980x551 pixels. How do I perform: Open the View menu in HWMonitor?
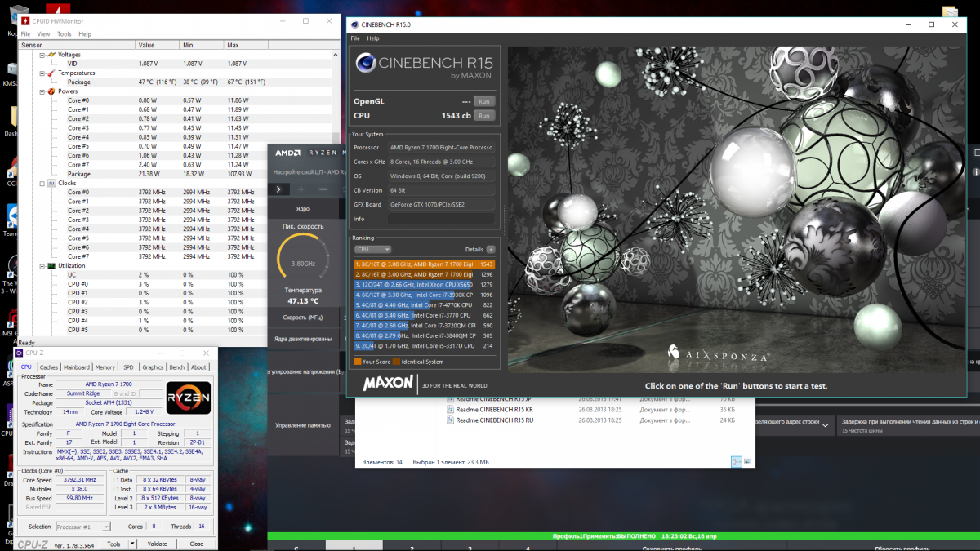(43, 34)
